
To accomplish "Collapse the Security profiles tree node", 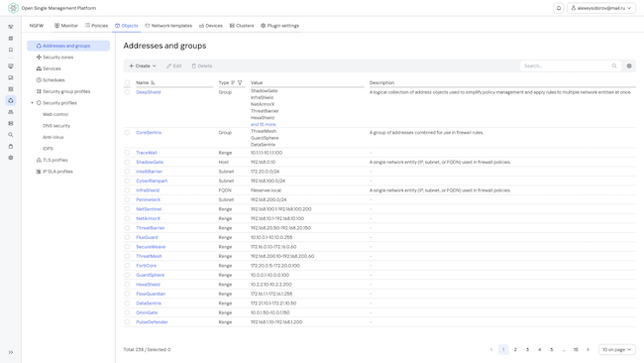I will 33,103.
